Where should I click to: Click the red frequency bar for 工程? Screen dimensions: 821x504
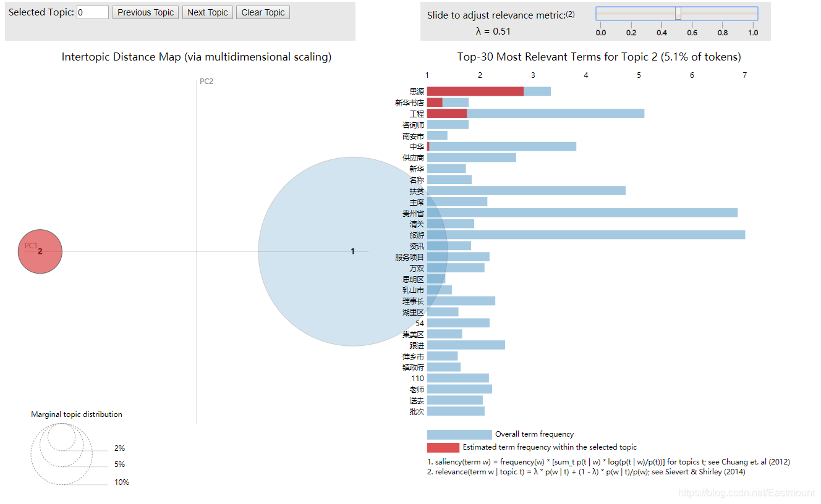click(447, 114)
